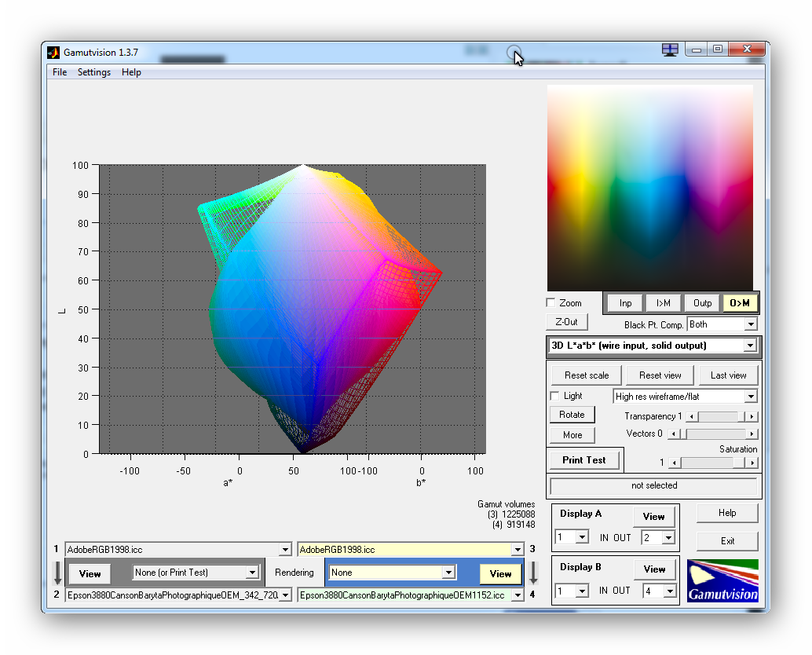Click the down arrow between profiles 1 and 2
The image size is (812, 655).
click(58, 572)
